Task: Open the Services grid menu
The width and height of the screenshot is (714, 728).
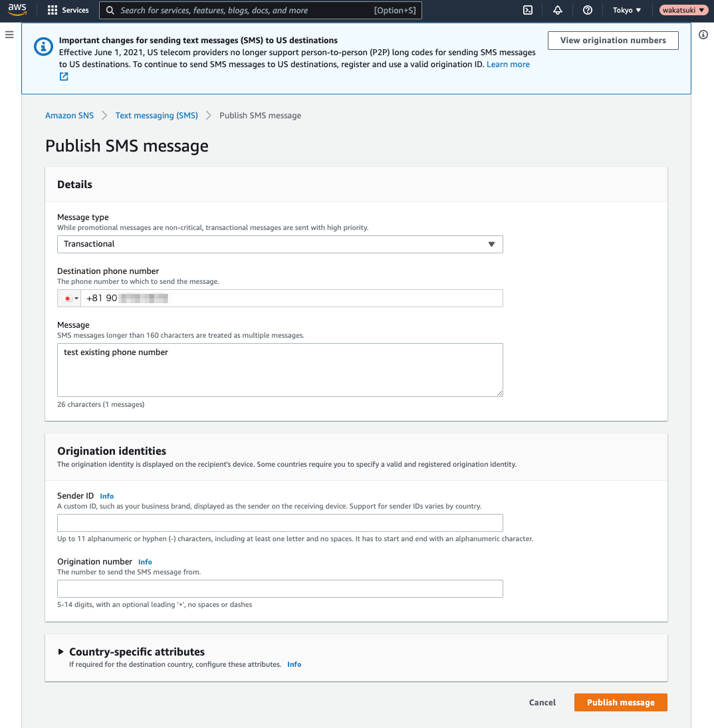Action: (68, 10)
